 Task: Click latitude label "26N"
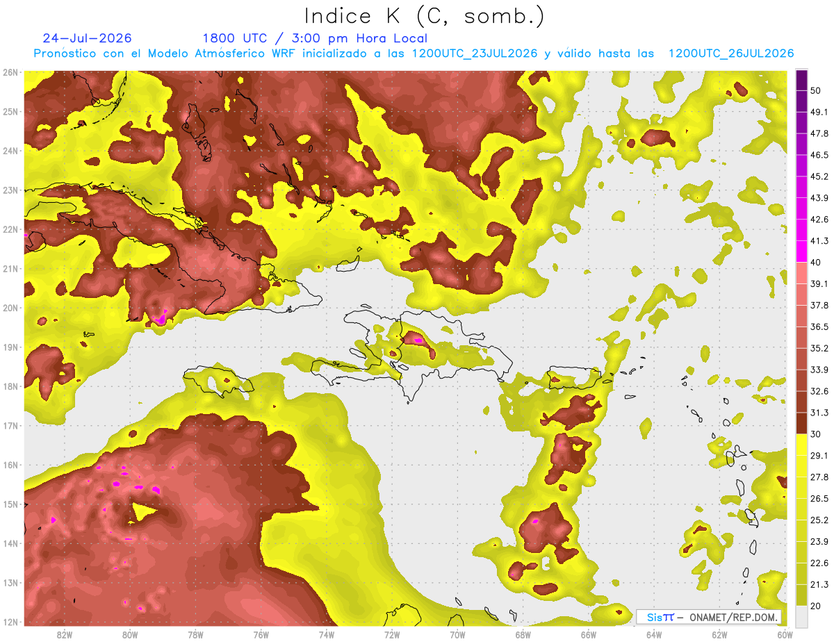point(10,72)
